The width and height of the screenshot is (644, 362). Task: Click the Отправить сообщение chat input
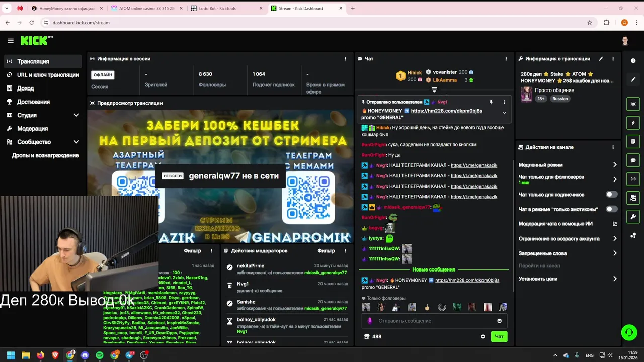click(434, 321)
